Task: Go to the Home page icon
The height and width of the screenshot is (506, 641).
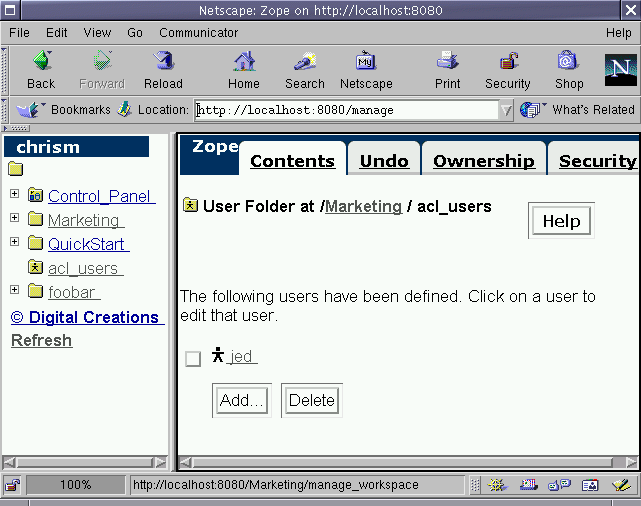Action: click(244, 61)
